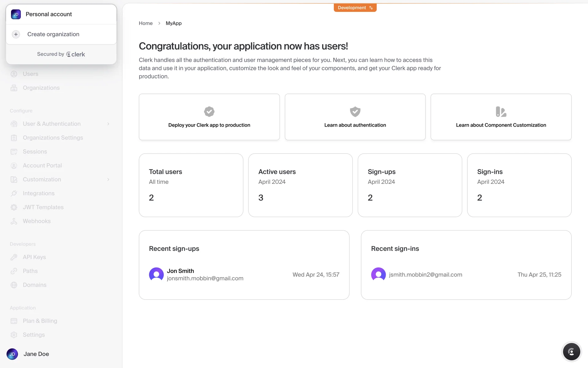Open Learn about Component Customization card
Image resolution: width=588 pixels, height=368 pixels.
click(x=501, y=117)
